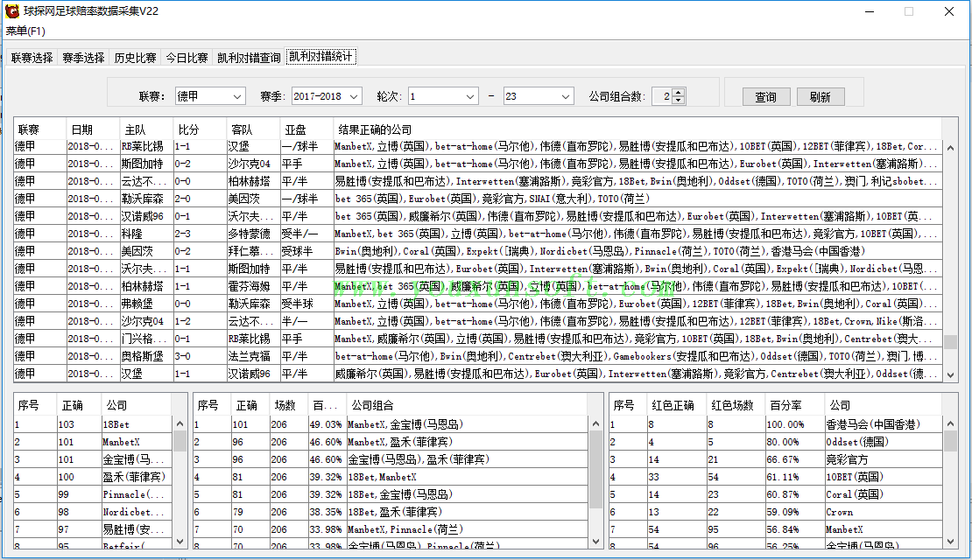This screenshot has width=972, height=560.
Task: Go to the 今日比赛 tab
Action: coord(187,58)
